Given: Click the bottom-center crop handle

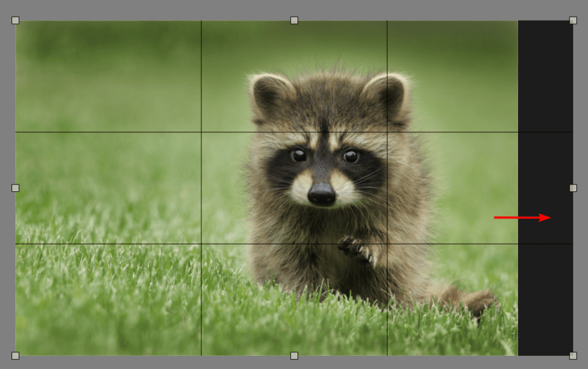Looking at the screenshot, I should click(294, 355).
